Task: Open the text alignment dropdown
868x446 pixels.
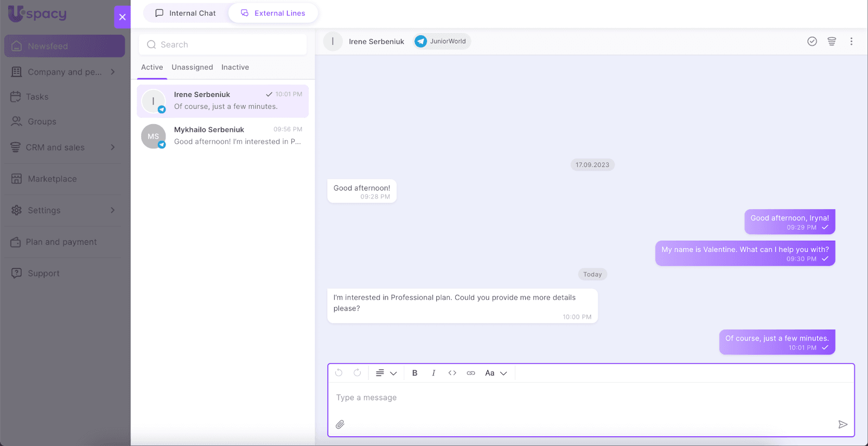Action: [x=386, y=373]
